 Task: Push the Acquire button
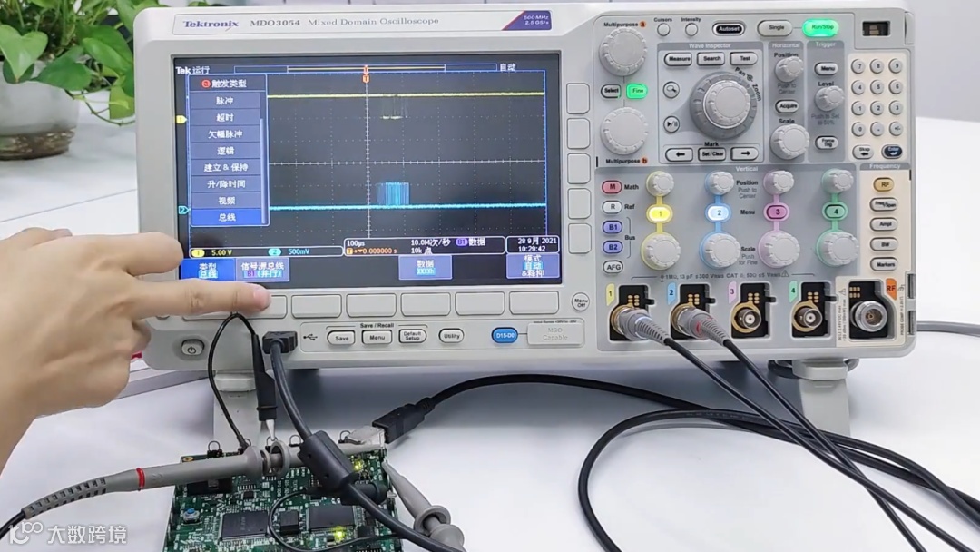(786, 106)
